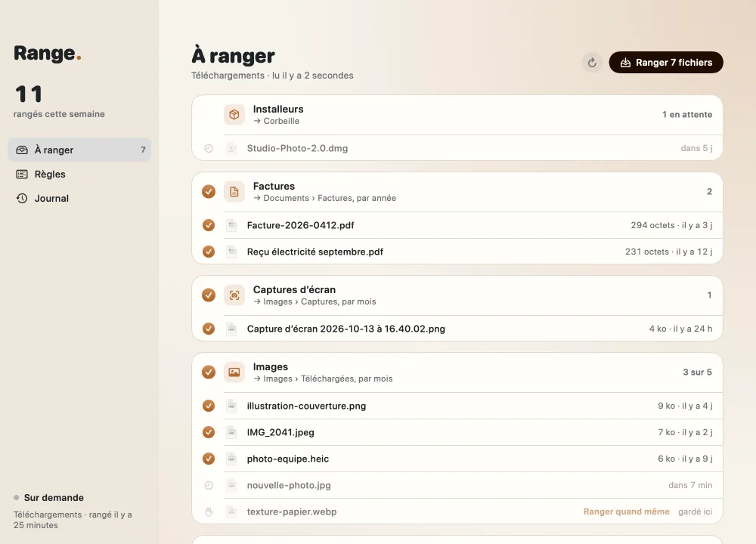Screen dimensions: 756x544
Task: Click the "Corbeille" destination under Installeurs
Action: tap(281, 121)
